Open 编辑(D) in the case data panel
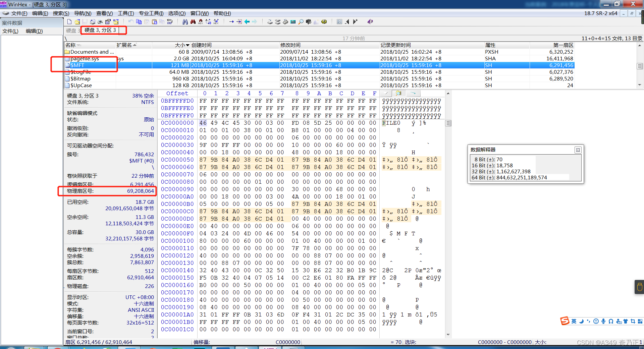 [35, 31]
